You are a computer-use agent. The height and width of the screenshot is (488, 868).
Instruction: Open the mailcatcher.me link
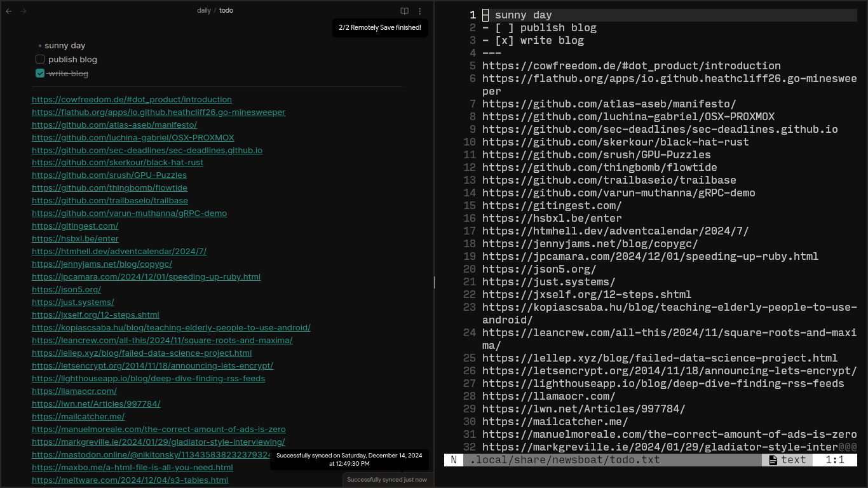[x=78, y=416]
